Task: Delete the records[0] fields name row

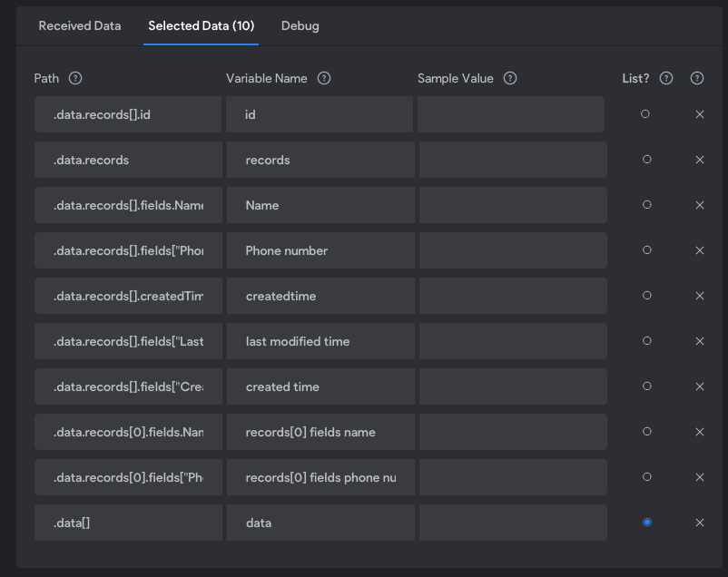Action: click(x=700, y=432)
